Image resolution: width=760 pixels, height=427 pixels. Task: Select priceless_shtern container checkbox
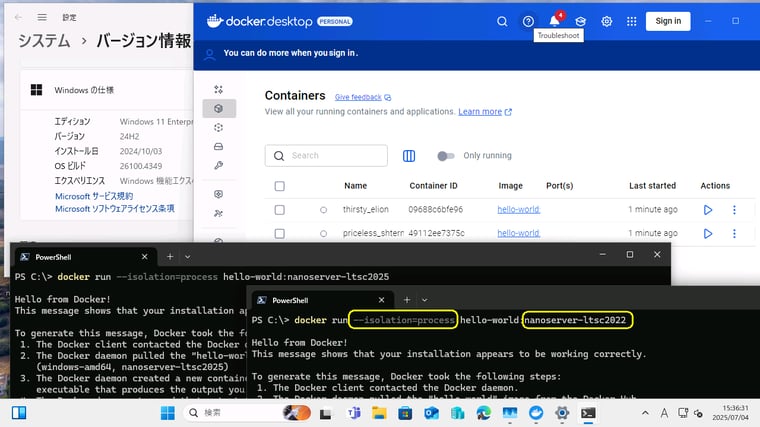coord(280,234)
